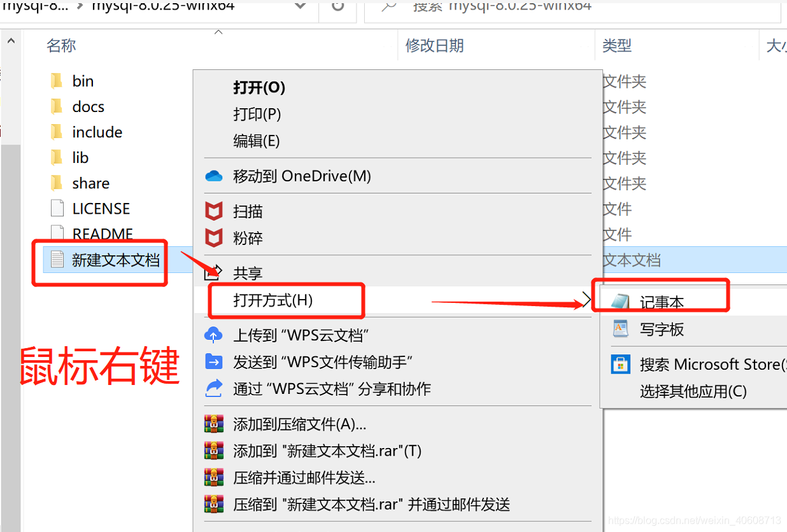Viewport: 787px width, 532px height.
Task: Select the file name LICENSE
Action: (101, 209)
